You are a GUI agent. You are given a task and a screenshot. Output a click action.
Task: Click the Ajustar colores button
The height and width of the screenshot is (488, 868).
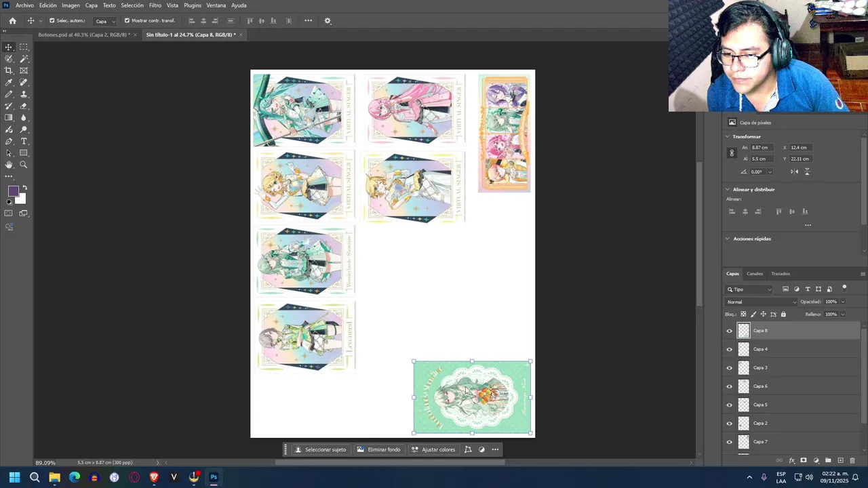point(433,449)
